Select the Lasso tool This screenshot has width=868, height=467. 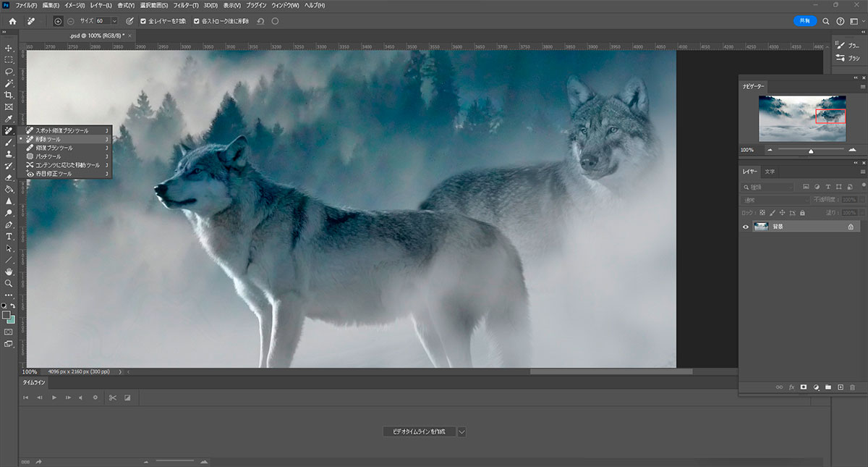coord(9,72)
